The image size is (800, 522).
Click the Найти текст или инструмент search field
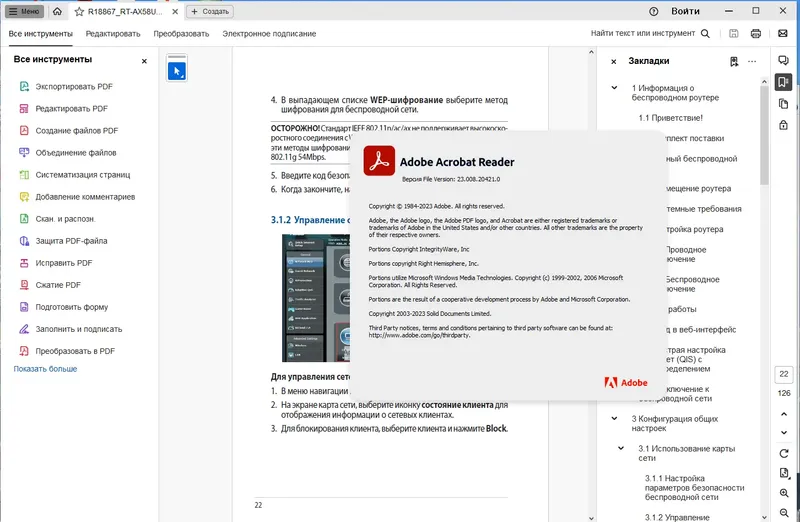point(643,33)
